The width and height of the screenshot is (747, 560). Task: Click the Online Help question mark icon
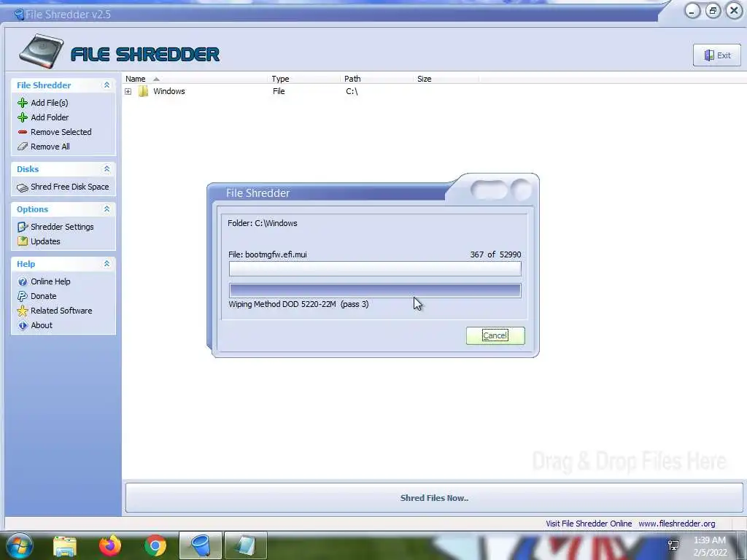tap(23, 281)
